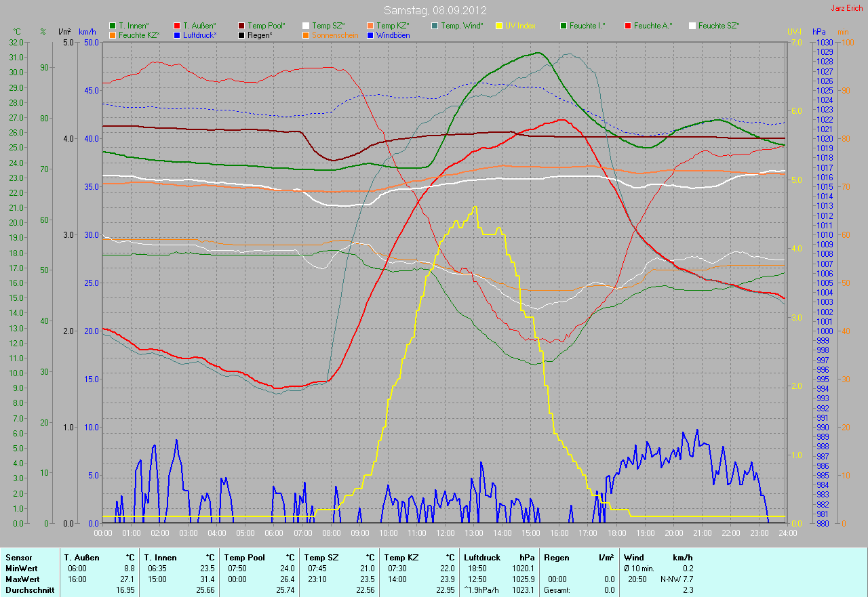Click the red swatch beside T. Außen*
This screenshot has width=868, height=597.
[177, 26]
